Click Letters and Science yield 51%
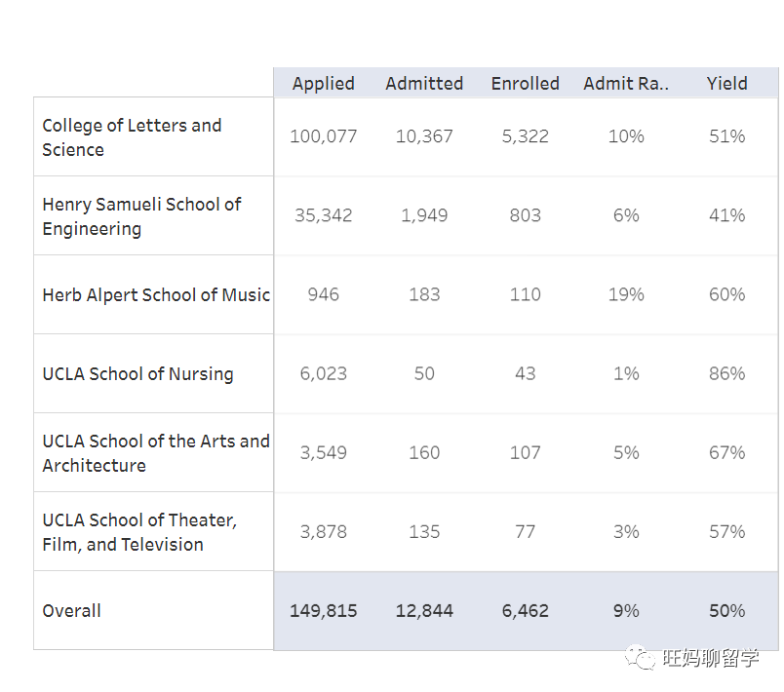This screenshot has height=692, width=784. click(727, 136)
